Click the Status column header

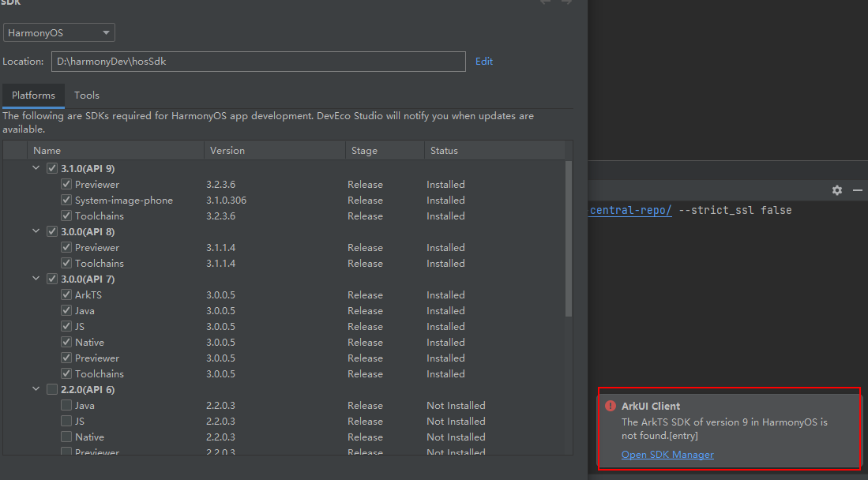pos(495,151)
